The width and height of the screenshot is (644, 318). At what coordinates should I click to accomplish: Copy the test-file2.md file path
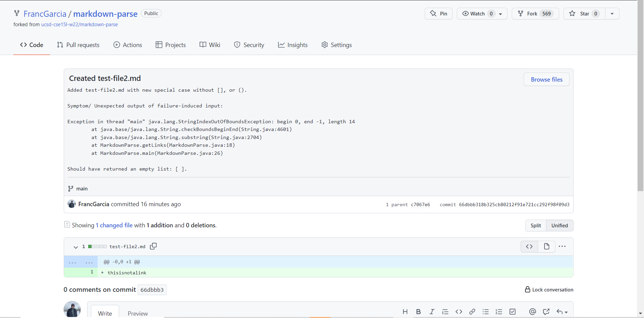[153, 246]
